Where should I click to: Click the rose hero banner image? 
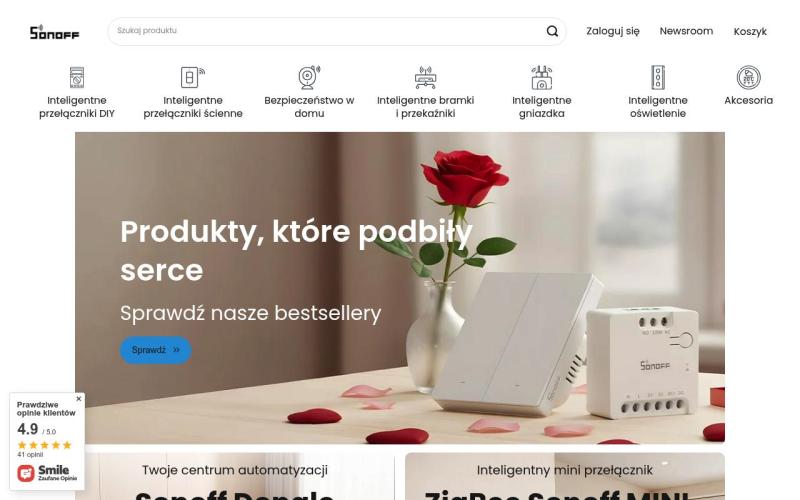click(399, 287)
